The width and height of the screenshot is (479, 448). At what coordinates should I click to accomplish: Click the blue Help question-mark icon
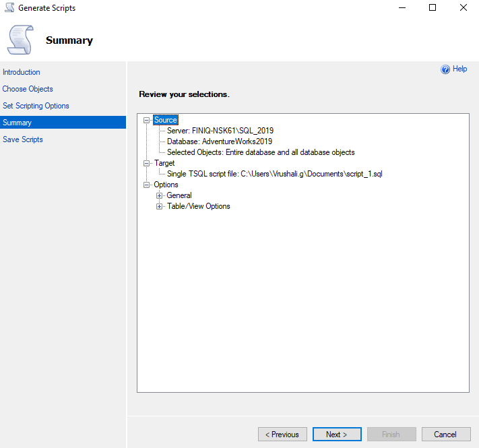[x=445, y=69]
